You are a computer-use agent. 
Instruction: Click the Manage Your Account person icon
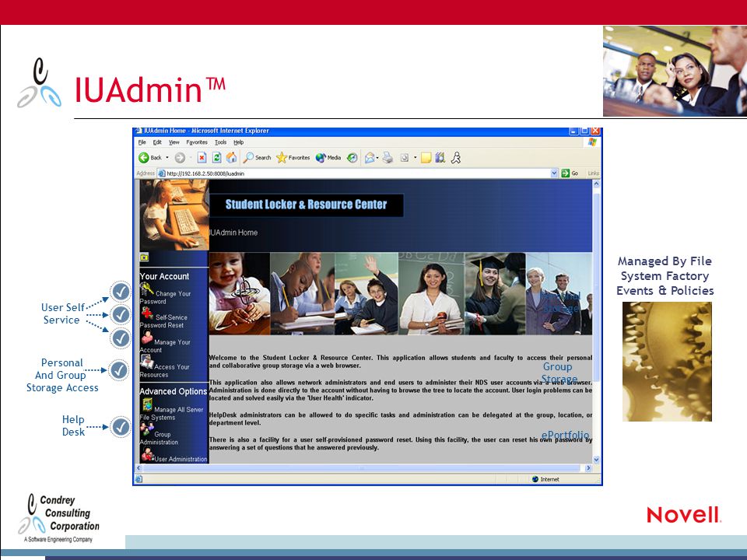pos(147,337)
